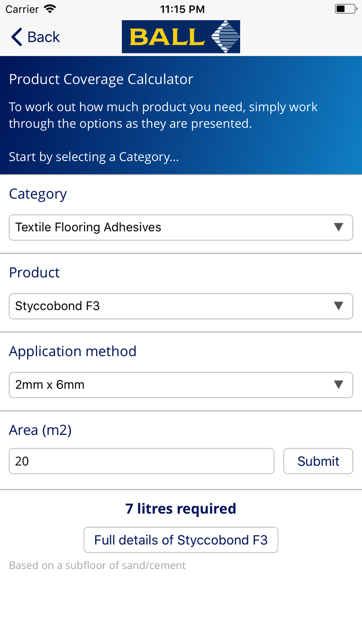Focus the Area (m2) input field
The width and height of the screenshot is (362, 644).
[x=142, y=461]
